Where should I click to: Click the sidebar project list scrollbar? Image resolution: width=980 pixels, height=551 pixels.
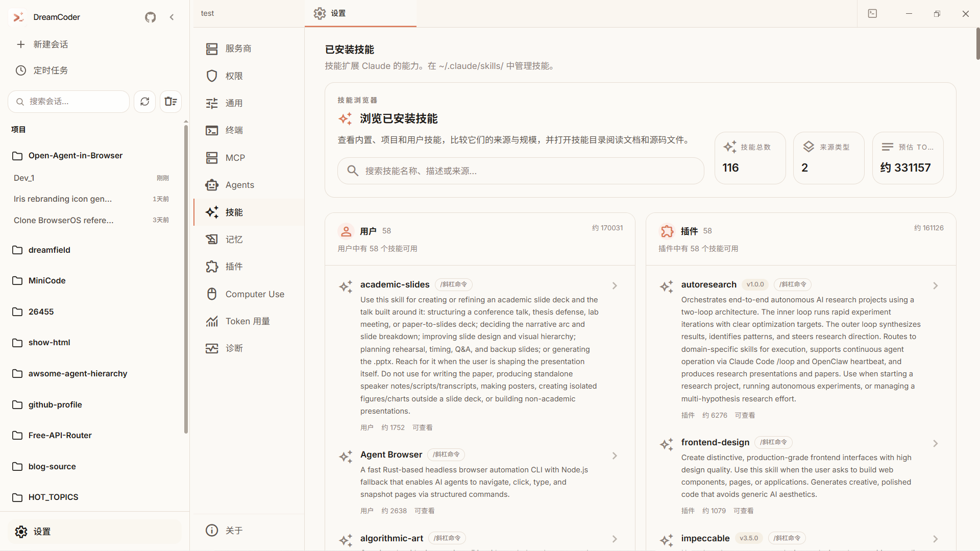point(186,278)
